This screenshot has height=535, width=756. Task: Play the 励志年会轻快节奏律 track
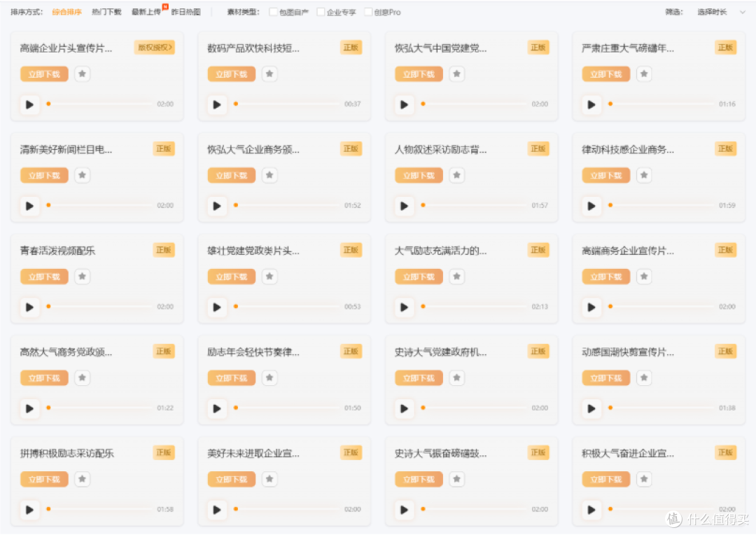pos(217,408)
